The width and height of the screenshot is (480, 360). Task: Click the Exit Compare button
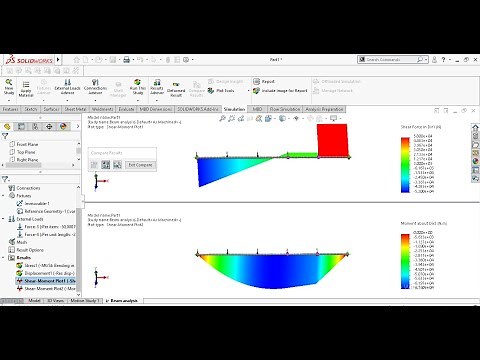pyautogui.click(x=140, y=165)
